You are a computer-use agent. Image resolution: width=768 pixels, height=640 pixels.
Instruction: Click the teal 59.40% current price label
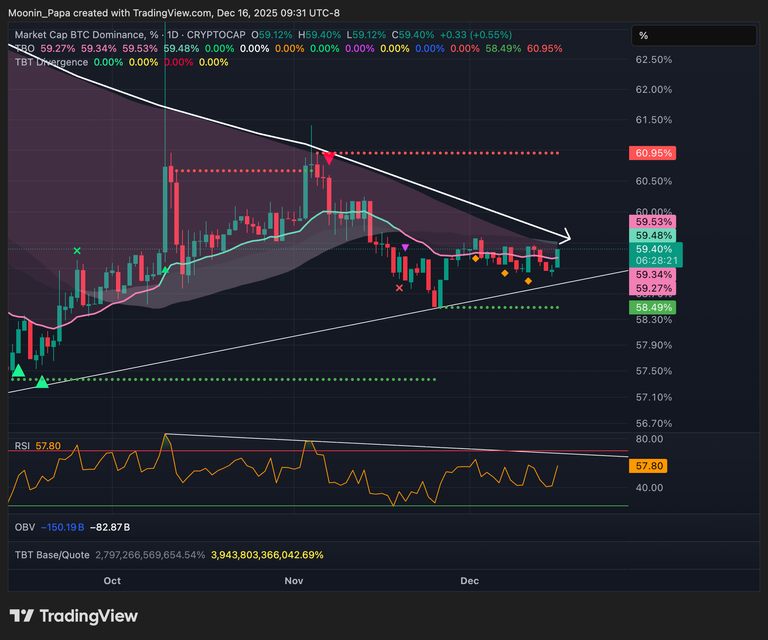[653, 249]
